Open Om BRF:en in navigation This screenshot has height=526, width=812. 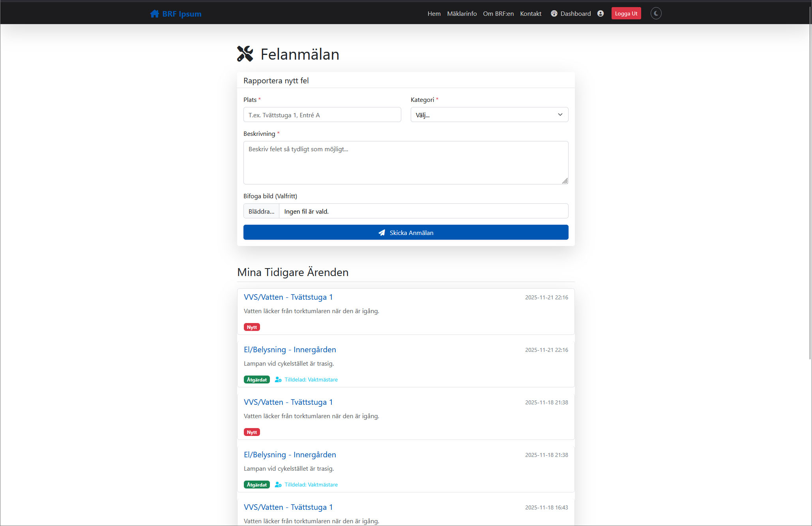coord(498,13)
